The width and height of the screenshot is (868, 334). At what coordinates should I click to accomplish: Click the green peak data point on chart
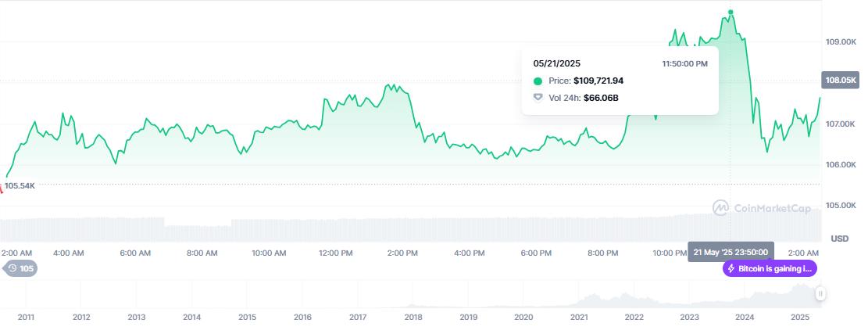(730, 13)
